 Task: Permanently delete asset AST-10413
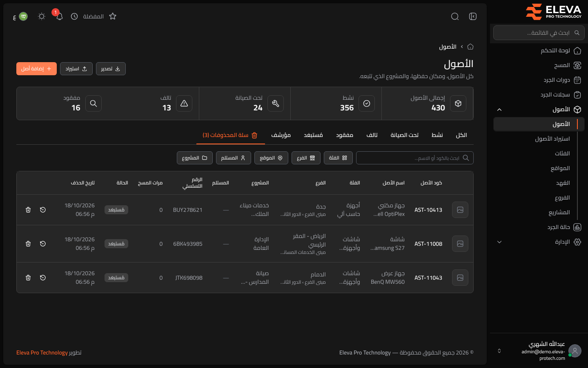[x=28, y=210]
